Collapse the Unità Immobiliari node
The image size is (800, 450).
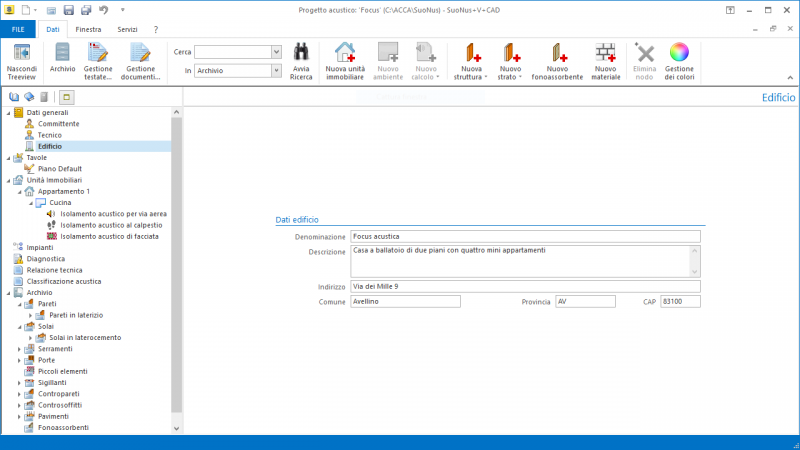pyautogui.click(x=8, y=180)
